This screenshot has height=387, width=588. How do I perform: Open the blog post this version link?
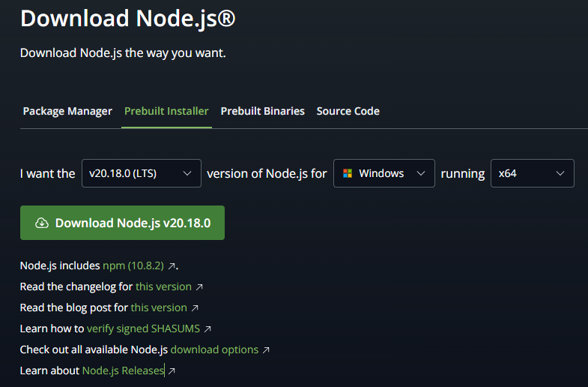(x=159, y=307)
